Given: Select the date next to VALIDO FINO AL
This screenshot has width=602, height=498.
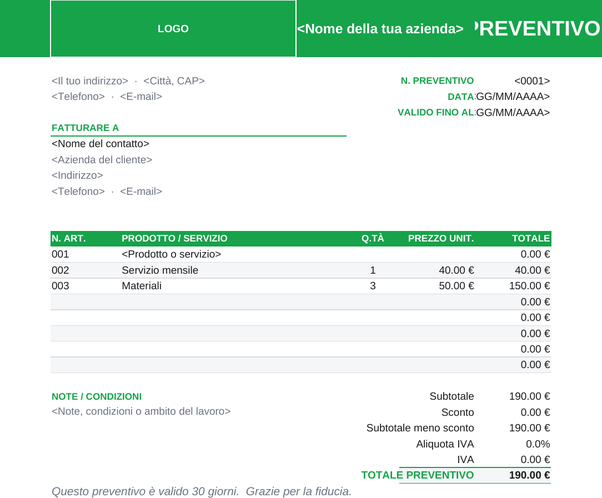Looking at the screenshot, I should coord(513,113).
